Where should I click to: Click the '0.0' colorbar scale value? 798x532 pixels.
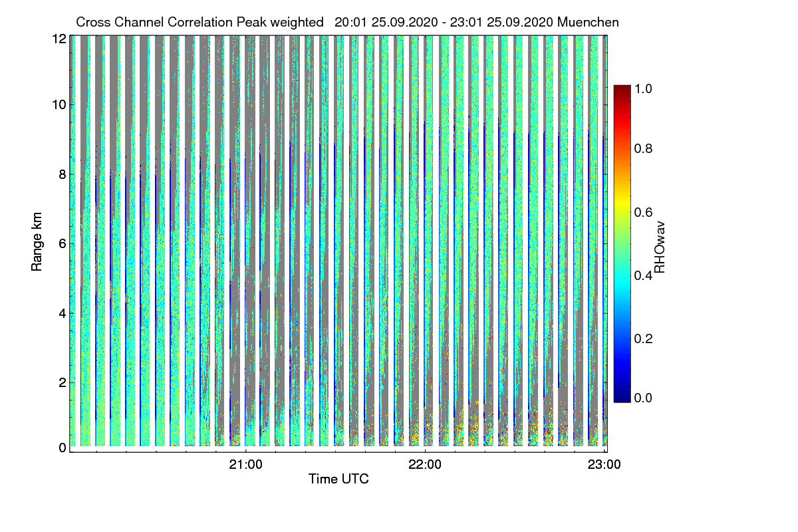pyautogui.click(x=642, y=398)
